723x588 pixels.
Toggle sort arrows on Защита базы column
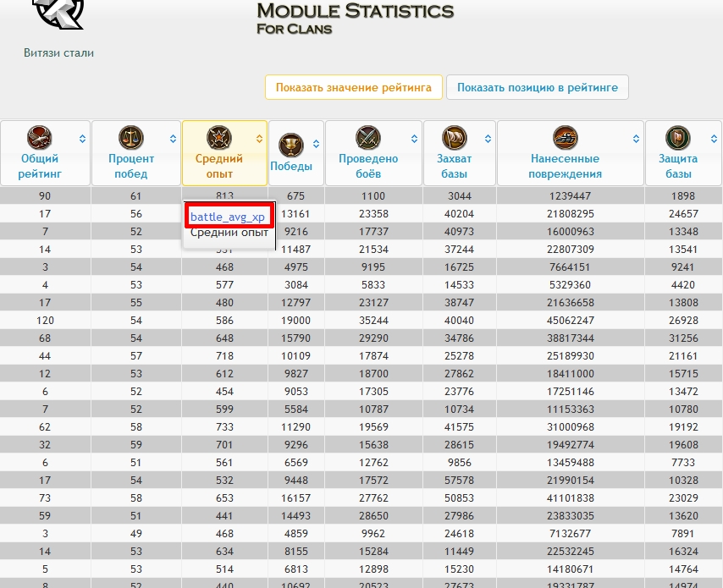pos(715,139)
